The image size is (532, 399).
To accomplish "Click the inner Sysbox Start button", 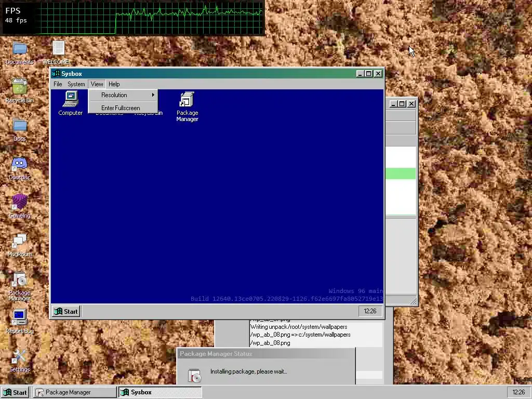I will pyautogui.click(x=66, y=312).
